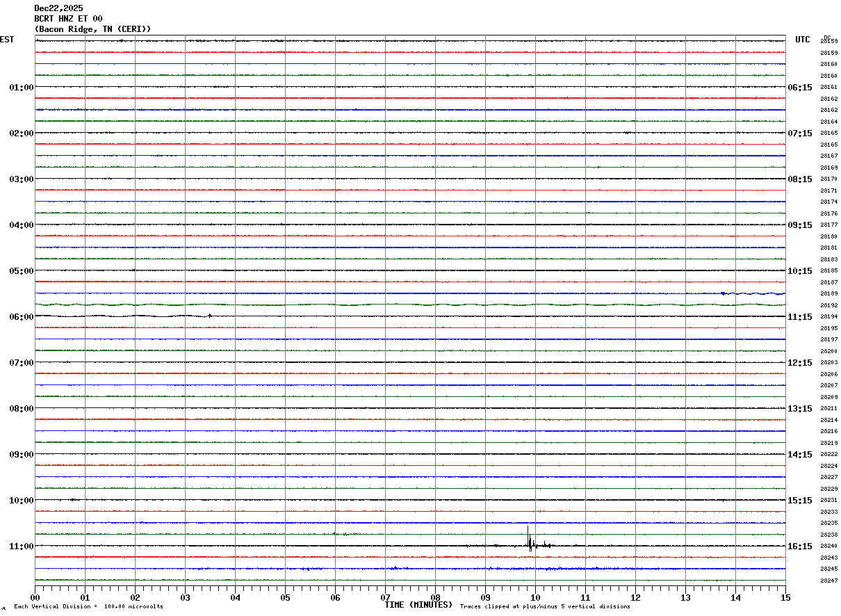Click the 12:15 UTC time label

tap(800, 363)
